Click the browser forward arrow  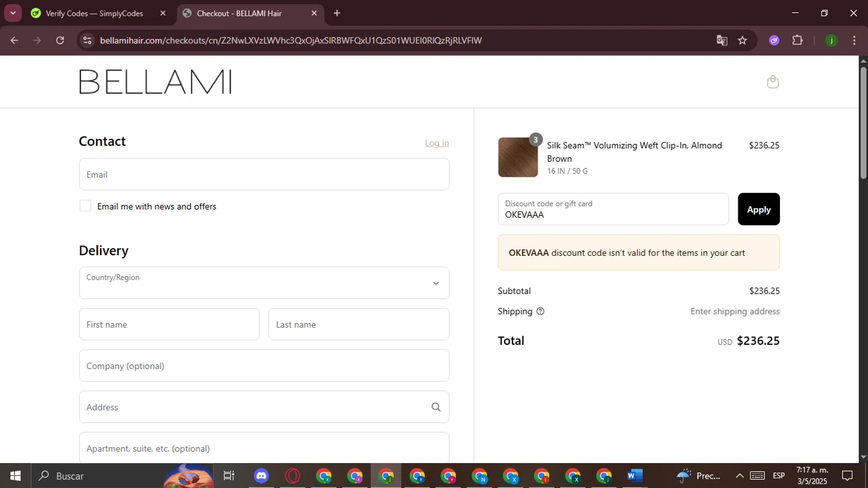click(37, 40)
